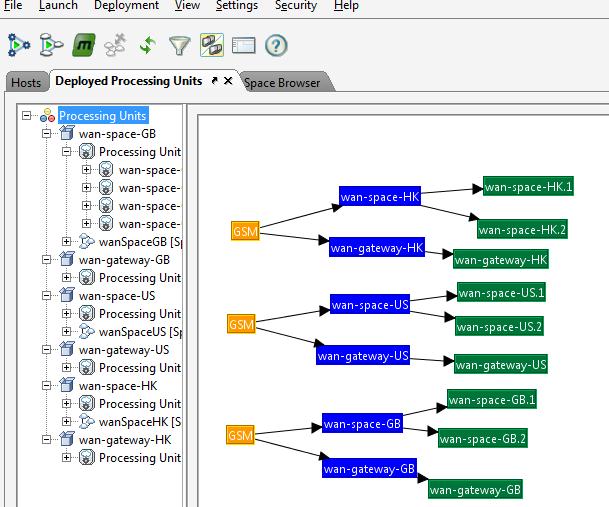Click the pin icon on Deployed Processing Units tab
The height and width of the screenshot is (507, 609).
(214, 81)
